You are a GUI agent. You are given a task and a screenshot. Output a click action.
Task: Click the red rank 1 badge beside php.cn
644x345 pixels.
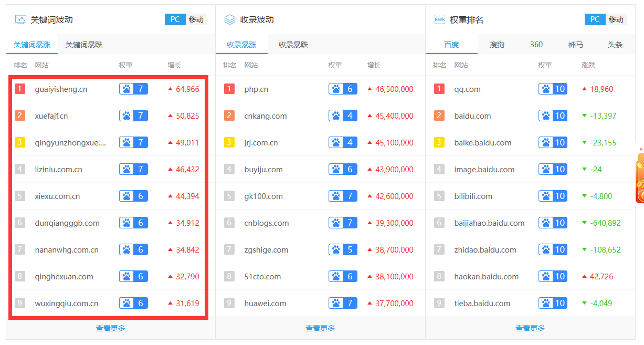point(229,89)
